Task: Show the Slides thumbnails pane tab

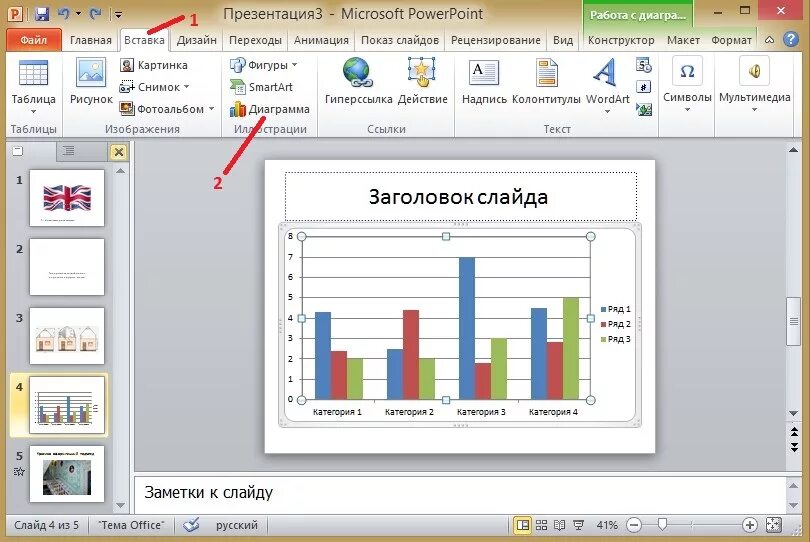Action: click(x=18, y=151)
